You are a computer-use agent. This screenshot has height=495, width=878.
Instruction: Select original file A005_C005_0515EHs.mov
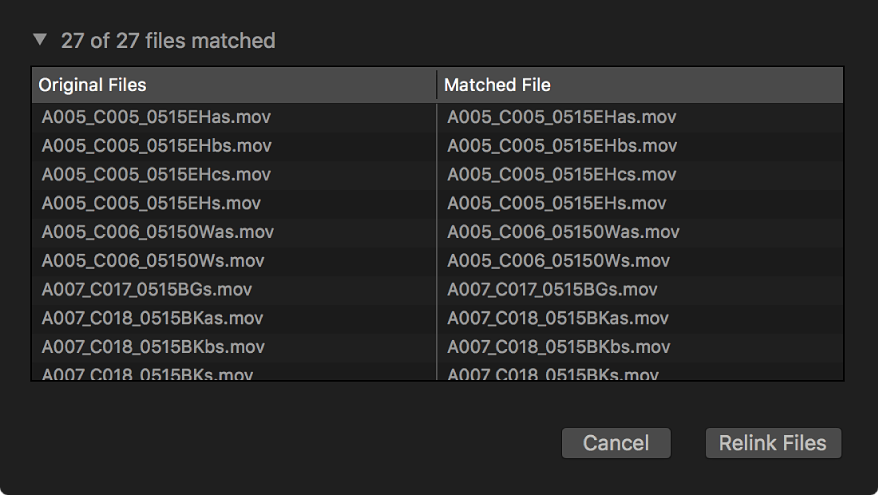click(151, 204)
